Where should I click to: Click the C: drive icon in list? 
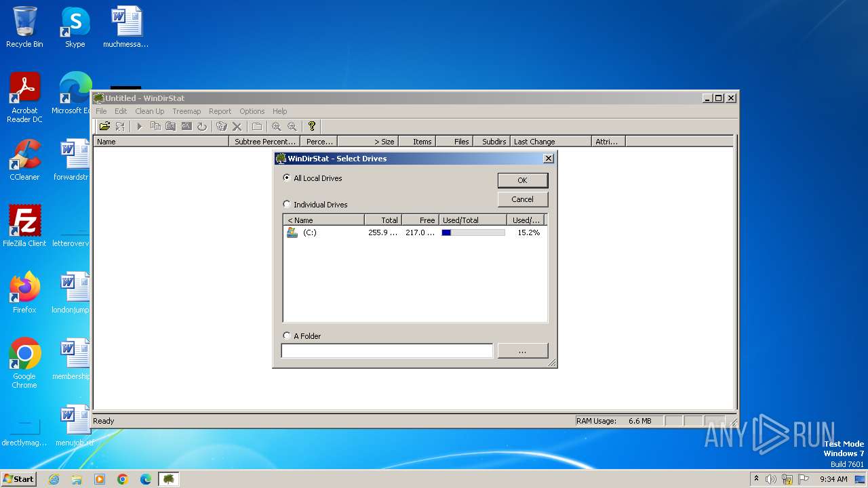tap(292, 232)
